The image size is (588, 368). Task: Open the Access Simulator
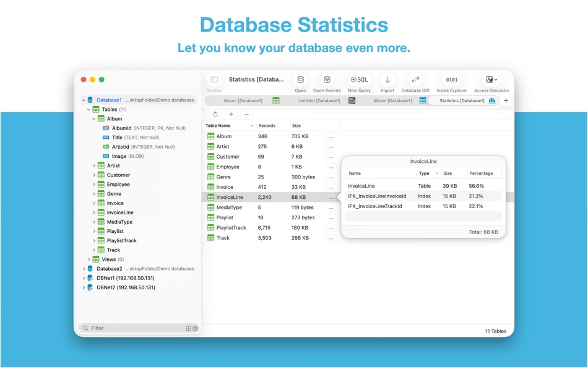click(488, 79)
